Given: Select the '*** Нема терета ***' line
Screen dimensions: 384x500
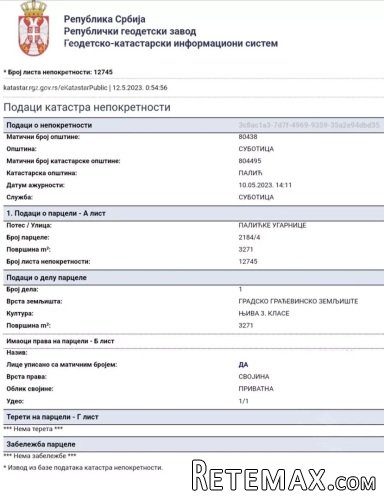Looking at the screenshot, I should click(33, 429).
